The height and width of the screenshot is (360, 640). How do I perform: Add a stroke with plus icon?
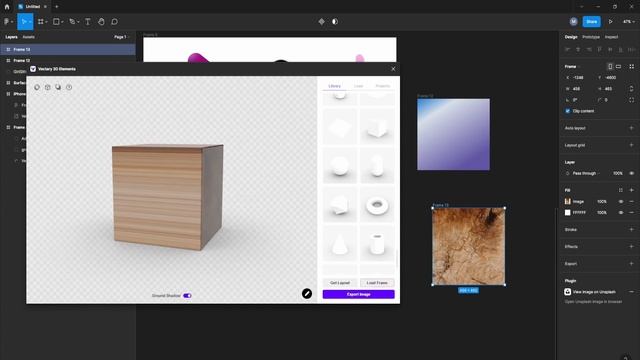tap(631, 229)
